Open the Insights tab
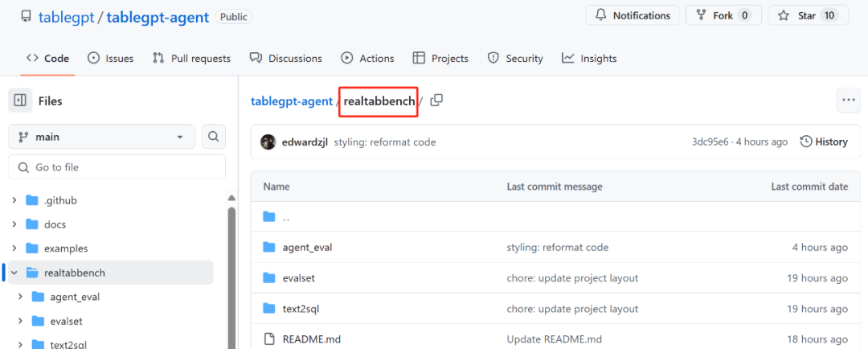This screenshot has width=868, height=349. (589, 58)
